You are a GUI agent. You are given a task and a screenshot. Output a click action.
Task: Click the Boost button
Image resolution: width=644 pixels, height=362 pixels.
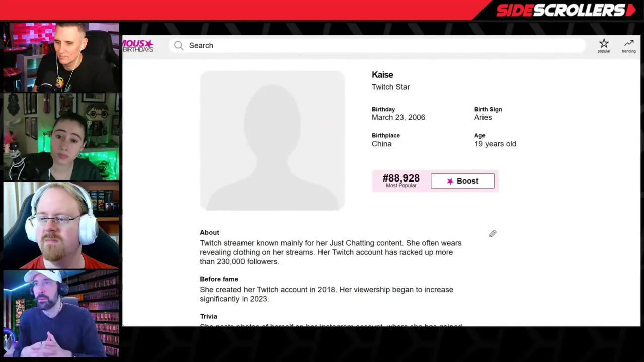tap(462, 181)
